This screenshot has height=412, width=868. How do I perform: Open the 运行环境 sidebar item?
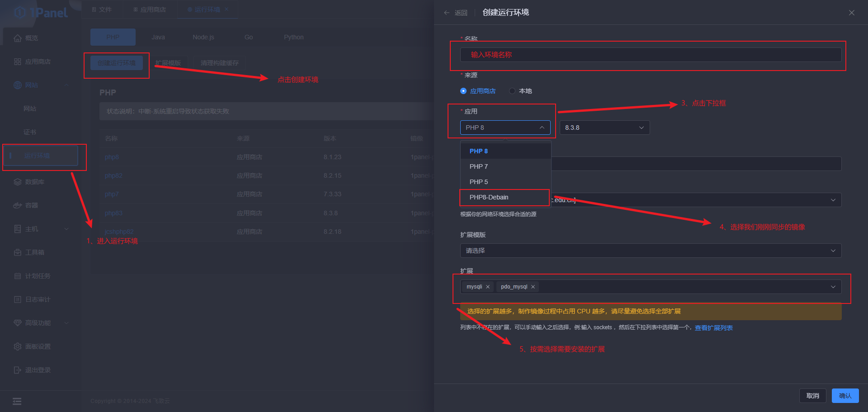point(41,156)
